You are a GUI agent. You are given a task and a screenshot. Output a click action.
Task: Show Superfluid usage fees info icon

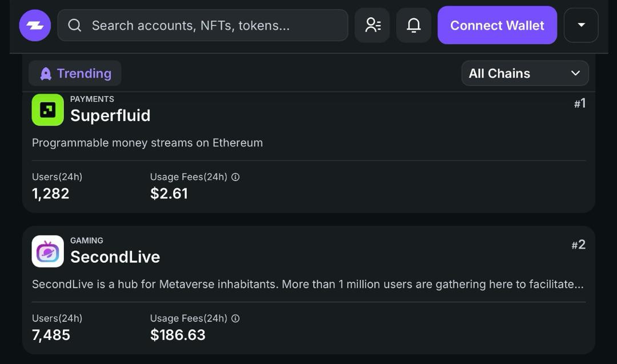pos(235,177)
